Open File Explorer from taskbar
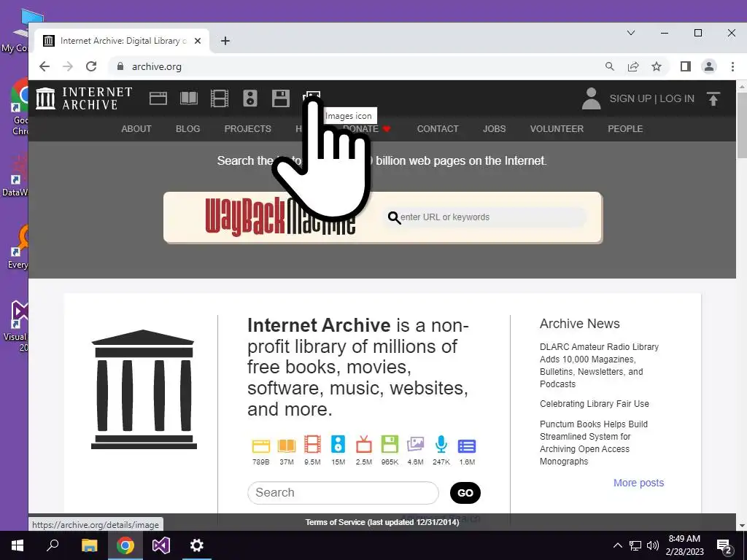This screenshot has width=747, height=560. point(89,545)
